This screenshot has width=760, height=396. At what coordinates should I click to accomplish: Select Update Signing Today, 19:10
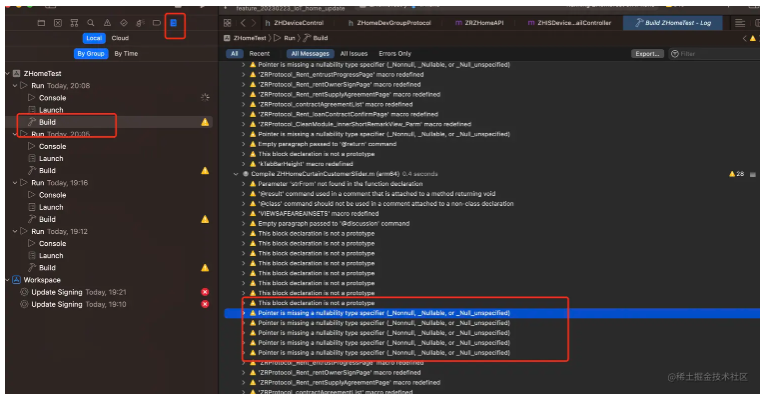[x=79, y=304]
